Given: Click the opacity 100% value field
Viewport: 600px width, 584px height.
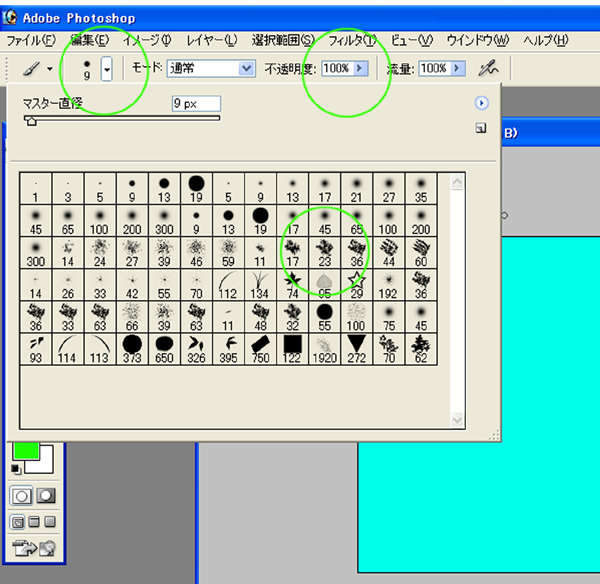Looking at the screenshot, I should [x=337, y=68].
